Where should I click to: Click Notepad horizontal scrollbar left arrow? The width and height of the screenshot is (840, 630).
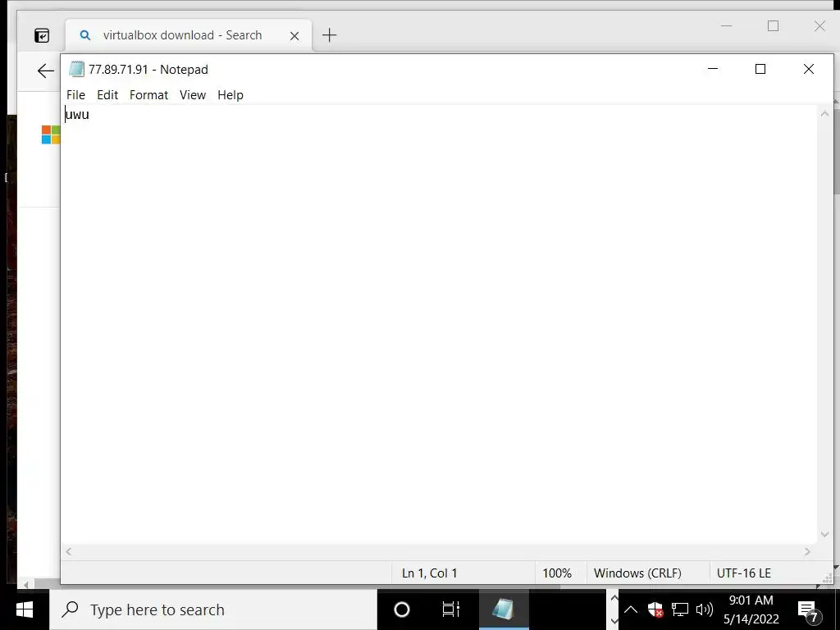coord(69,552)
